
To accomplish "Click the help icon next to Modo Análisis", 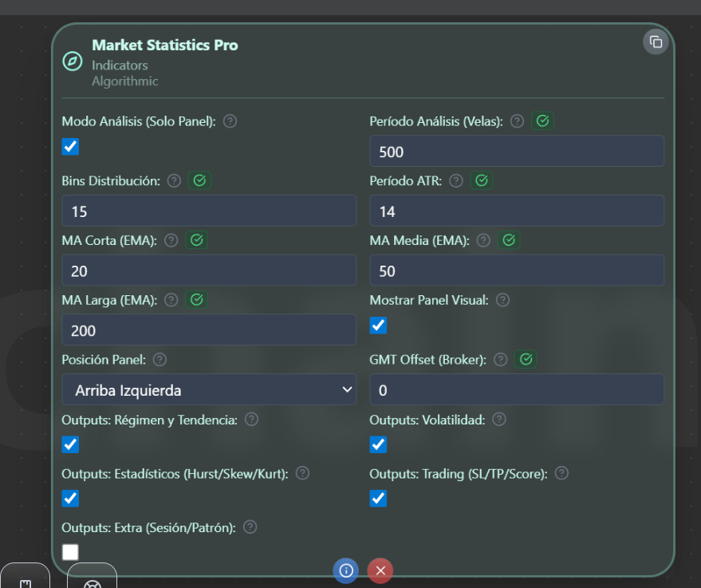I will click(230, 121).
